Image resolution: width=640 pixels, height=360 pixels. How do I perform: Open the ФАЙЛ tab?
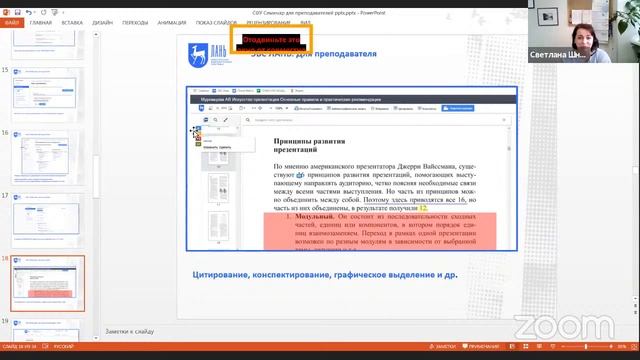coord(12,23)
